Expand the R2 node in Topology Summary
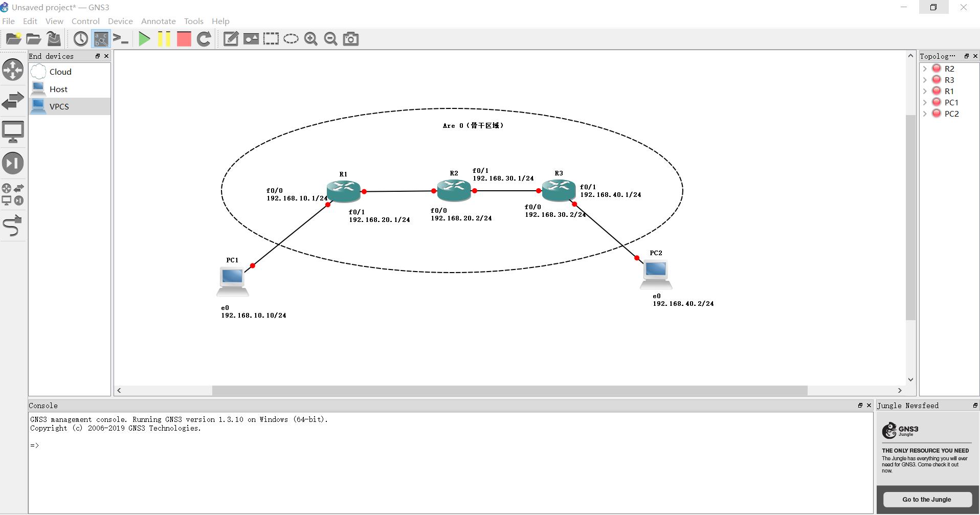The width and height of the screenshot is (980, 515). tap(925, 69)
